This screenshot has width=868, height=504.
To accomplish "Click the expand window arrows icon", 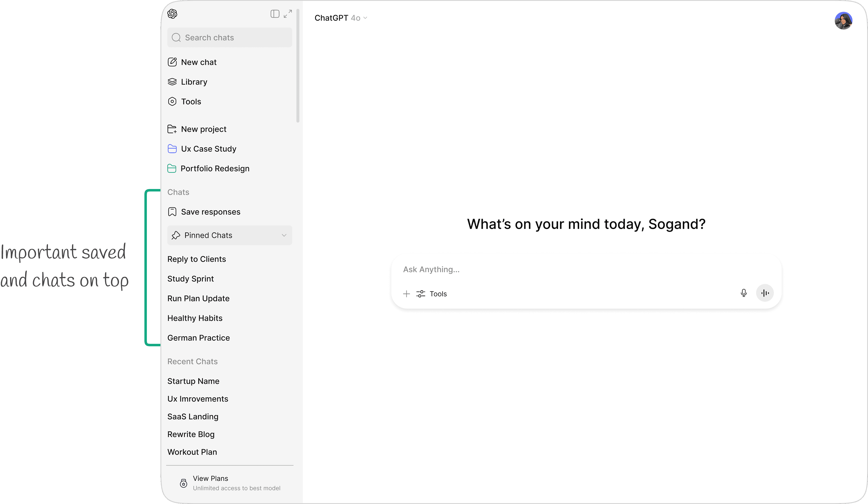I will coord(288,14).
